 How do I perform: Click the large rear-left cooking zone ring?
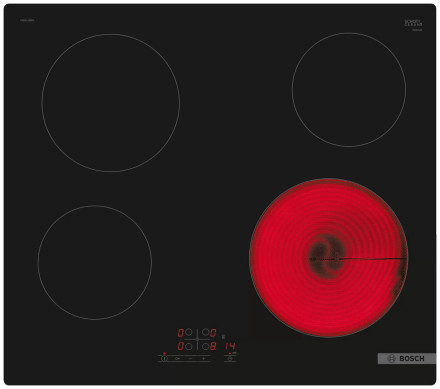click(111, 103)
